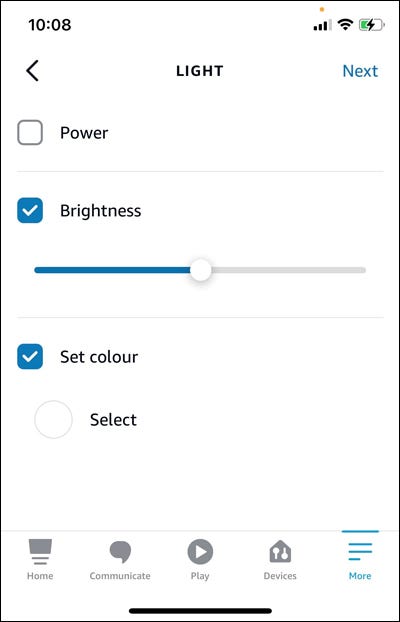
Task: Open the Communicate speech bubble icon
Action: 120,552
